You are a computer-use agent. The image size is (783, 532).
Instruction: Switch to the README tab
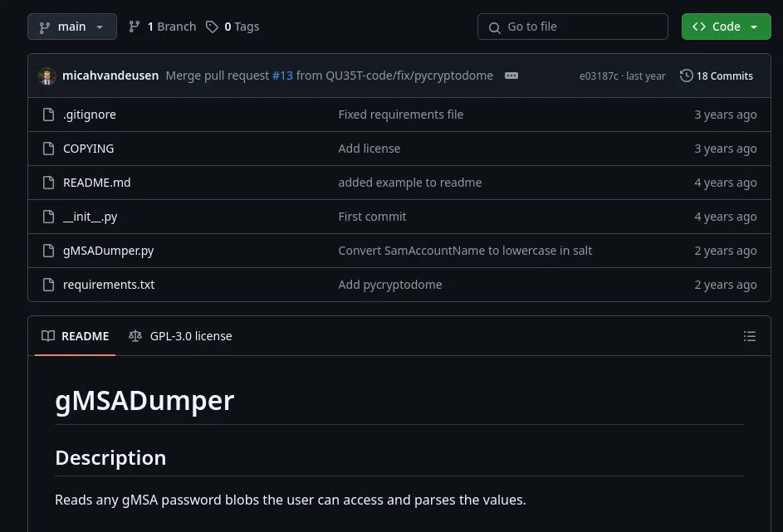pyautogui.click(x=76, y=336)
